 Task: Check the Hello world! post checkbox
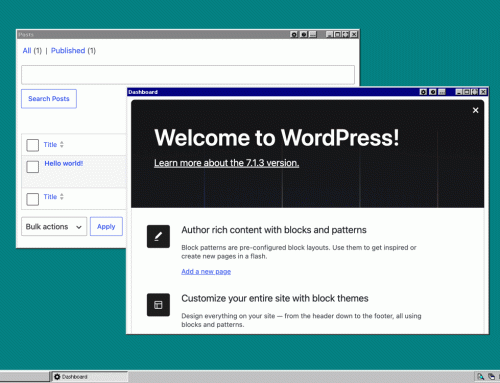pos(33,167)
